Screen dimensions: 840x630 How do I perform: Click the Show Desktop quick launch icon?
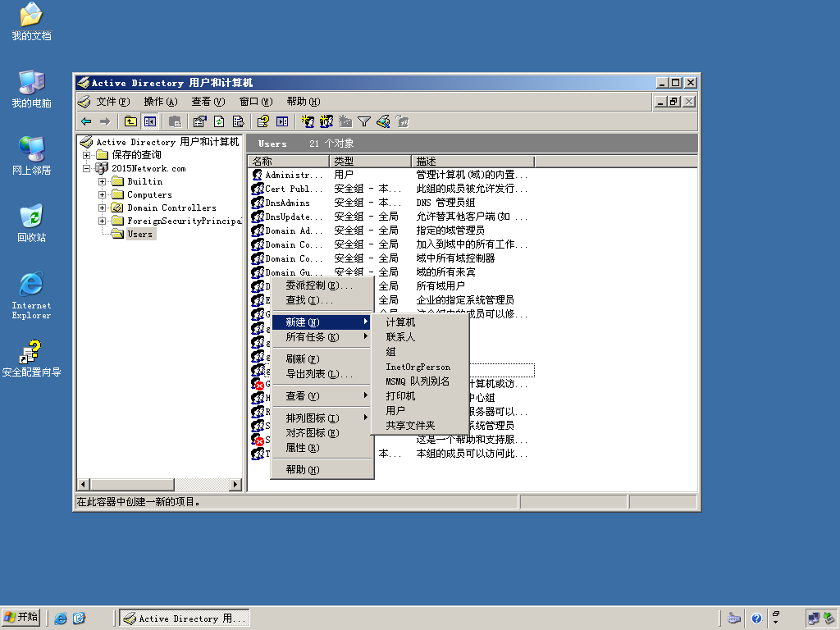79,619
